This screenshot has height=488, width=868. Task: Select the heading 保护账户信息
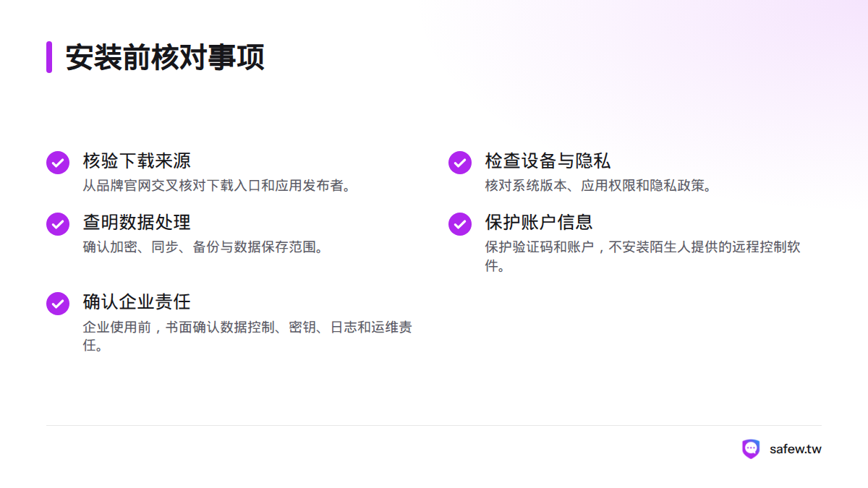click(539, 222)
